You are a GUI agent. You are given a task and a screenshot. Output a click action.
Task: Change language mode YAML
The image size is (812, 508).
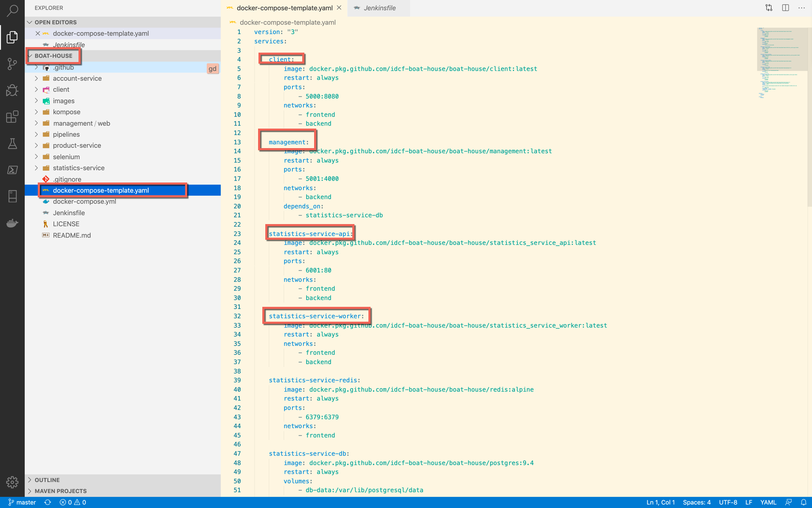coord(768,502)
